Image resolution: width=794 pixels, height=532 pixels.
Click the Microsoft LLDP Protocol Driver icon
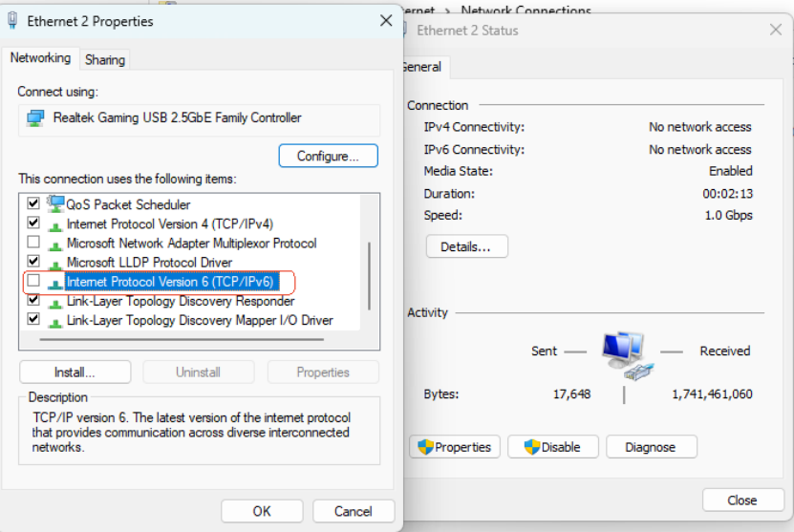(x=55, y=263)
